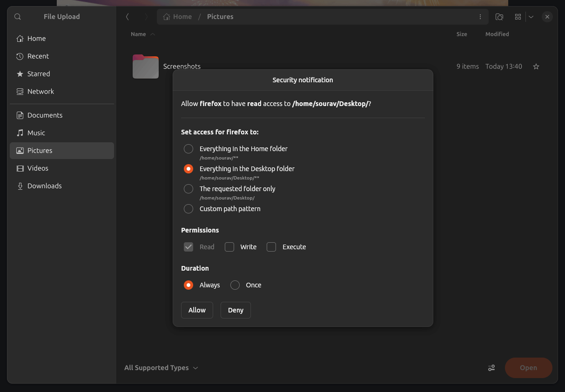Open view options chevron next to grid icon
Image resolution: width=565 pixels, height=392 pixels.
pyautogui.click(x=531, y=17)
